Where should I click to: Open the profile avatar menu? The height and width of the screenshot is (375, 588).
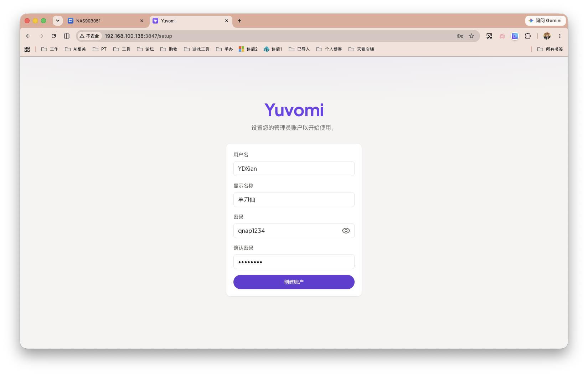[x=547, y=36]
